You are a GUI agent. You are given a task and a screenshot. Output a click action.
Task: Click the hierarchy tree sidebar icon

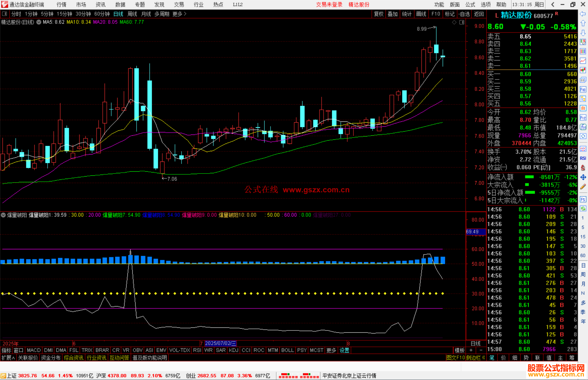(x=583, y=99)
